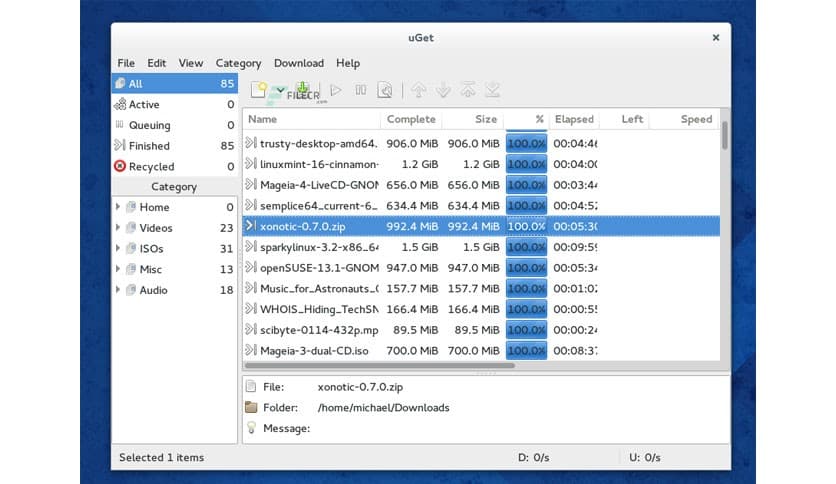Click the Move to Bottom icon
Screen dimensions: 836x484
pyautogui.click(x=493, y=90)
